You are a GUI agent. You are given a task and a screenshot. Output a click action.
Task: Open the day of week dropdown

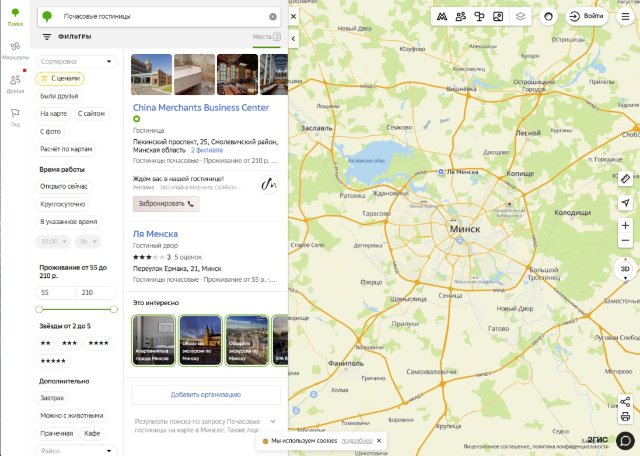tap(88, 241)
